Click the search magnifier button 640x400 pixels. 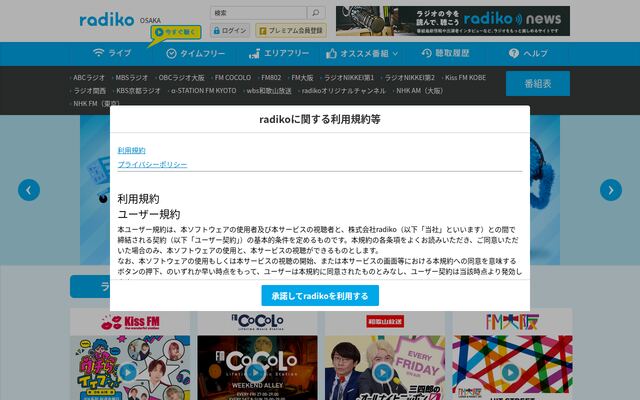click(x=316, y=13)
